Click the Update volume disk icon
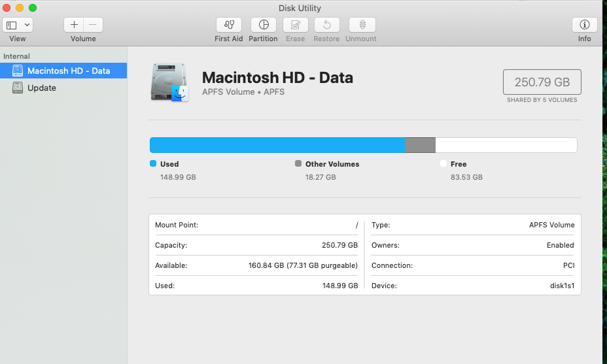607x364 pixels. pos(18,88)
